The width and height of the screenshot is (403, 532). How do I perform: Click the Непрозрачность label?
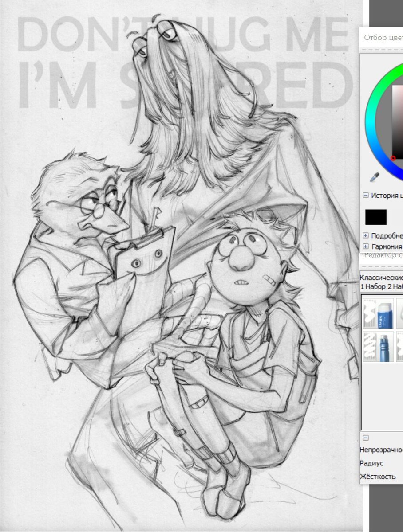pos(381,449)
